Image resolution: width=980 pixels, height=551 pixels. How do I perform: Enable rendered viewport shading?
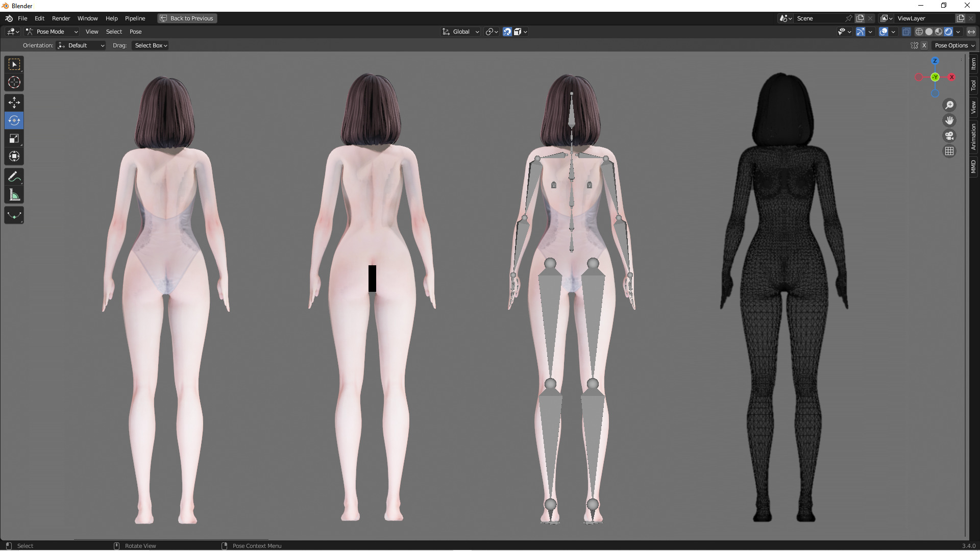point(948,32)
